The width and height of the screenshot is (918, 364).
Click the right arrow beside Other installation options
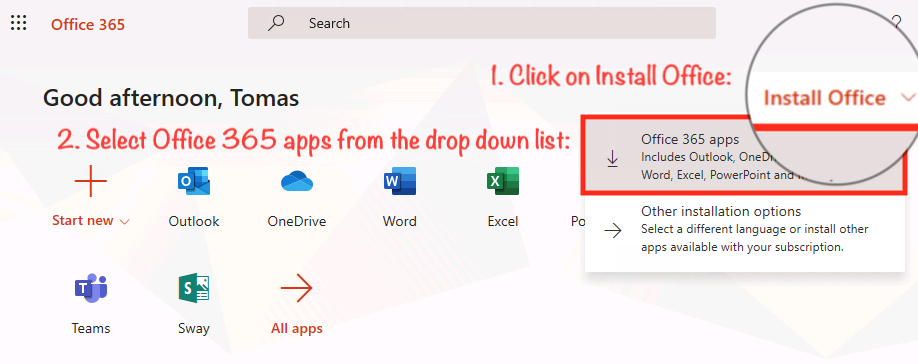click(x=613, y=230)
